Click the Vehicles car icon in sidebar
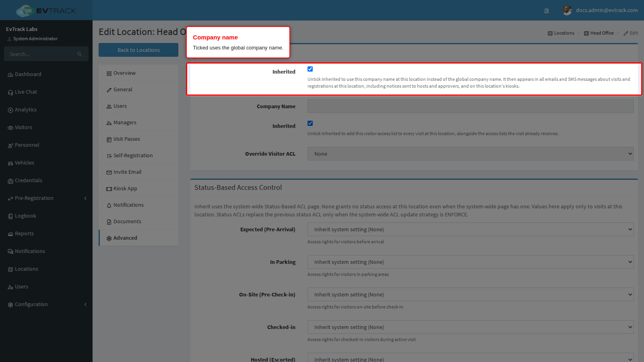Image resolution: width=644 pixels, height=362 pixels. click(x=10, y=163)
